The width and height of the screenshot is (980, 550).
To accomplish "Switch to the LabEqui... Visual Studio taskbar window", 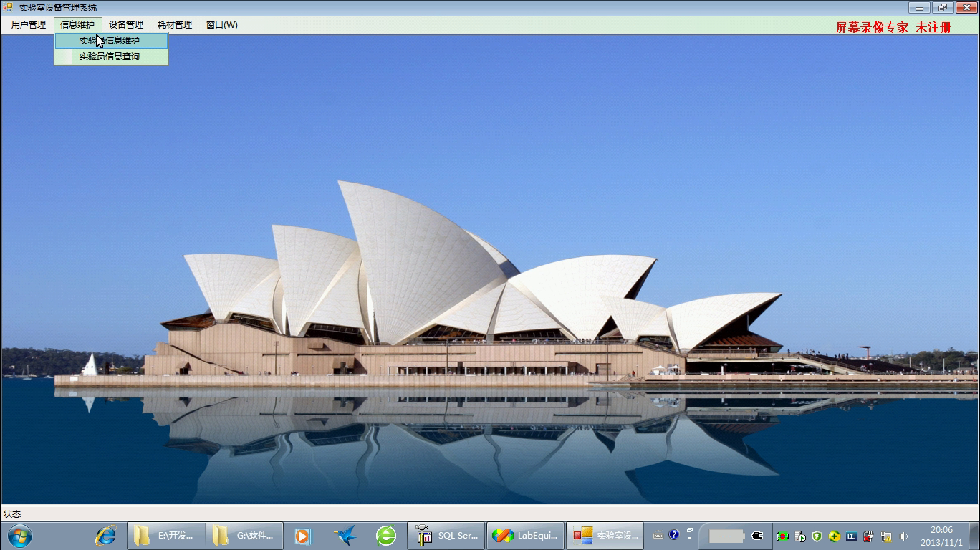I will 525,535.
